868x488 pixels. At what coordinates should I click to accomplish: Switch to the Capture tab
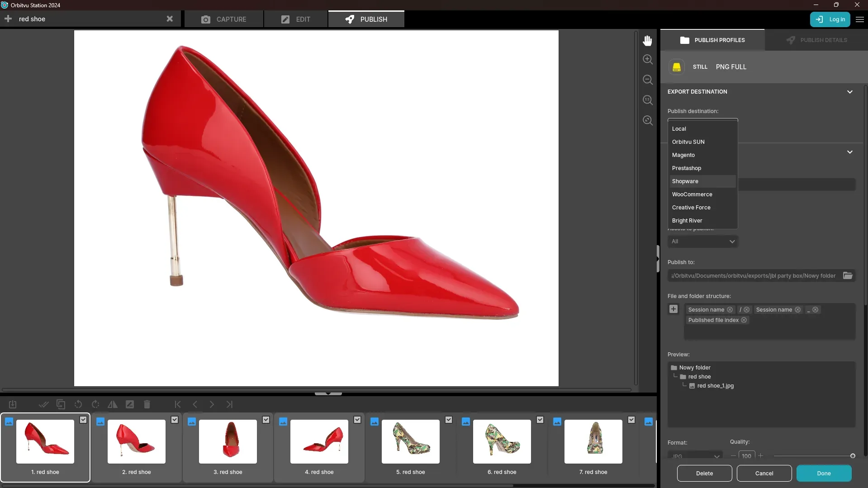(223, 19)
